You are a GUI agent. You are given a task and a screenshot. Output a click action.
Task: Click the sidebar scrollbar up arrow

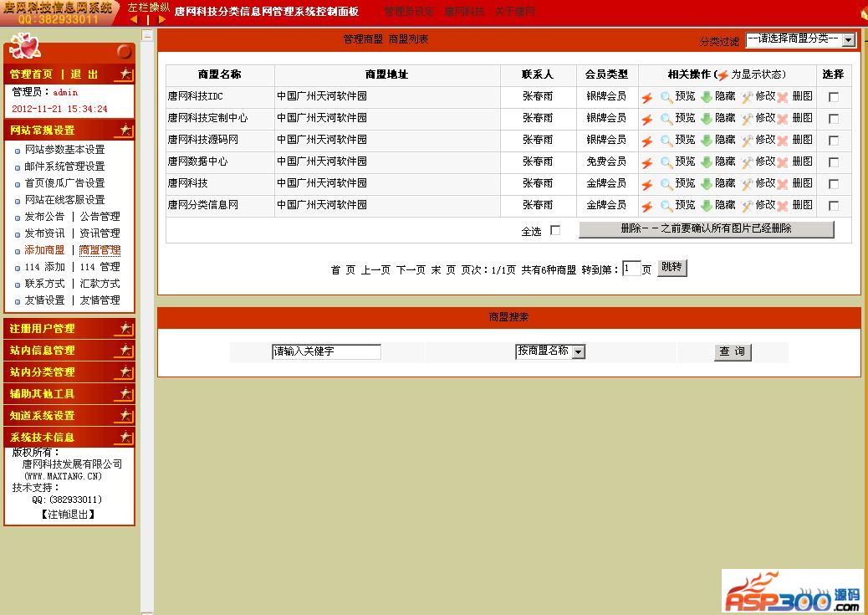coord(147,35)
